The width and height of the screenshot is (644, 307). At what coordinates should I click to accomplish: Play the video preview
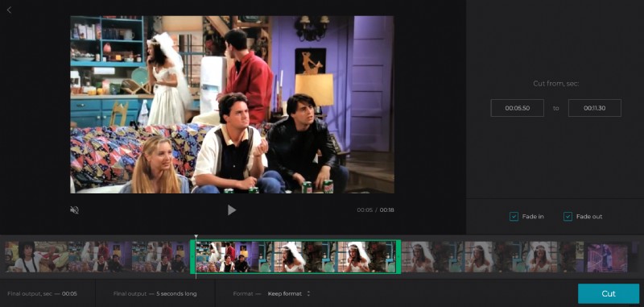pyautogui.click(x=232, y=210)
